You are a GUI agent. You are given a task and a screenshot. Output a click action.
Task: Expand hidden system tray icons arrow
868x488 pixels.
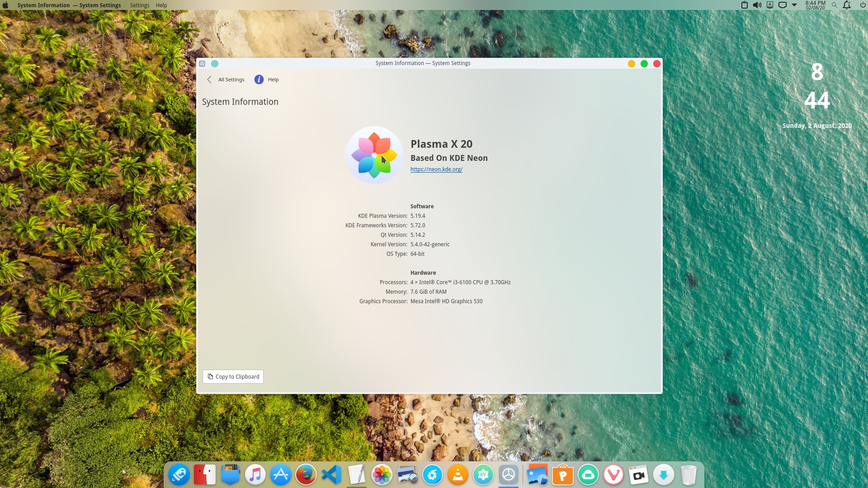pos(794,5)
